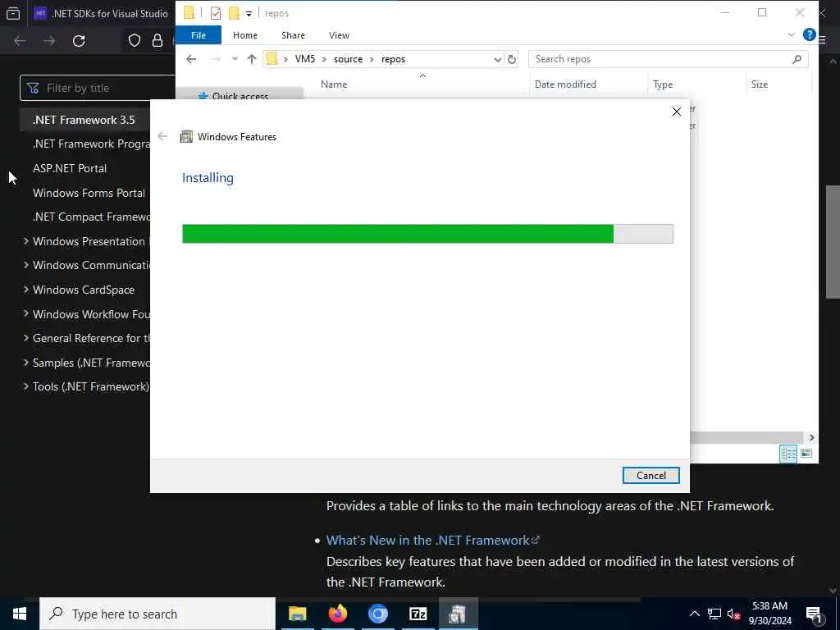Click back arrow in Windows Features dialog
840x630 pixels.
[163, 137]
